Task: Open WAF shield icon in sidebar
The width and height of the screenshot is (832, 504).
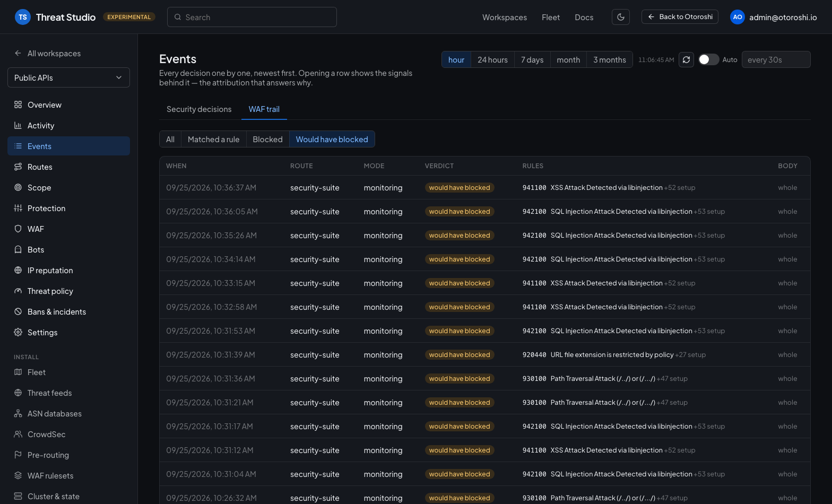Action: (18, 229)
